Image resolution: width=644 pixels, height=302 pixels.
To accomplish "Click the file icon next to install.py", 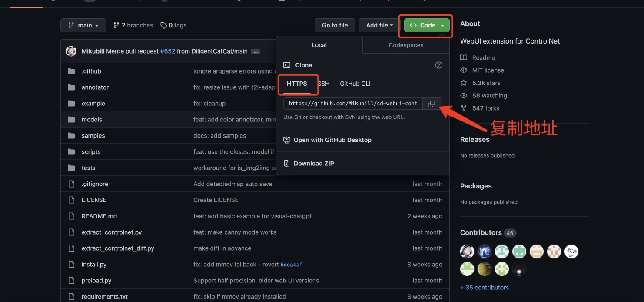I will click(x=71, y=264).
